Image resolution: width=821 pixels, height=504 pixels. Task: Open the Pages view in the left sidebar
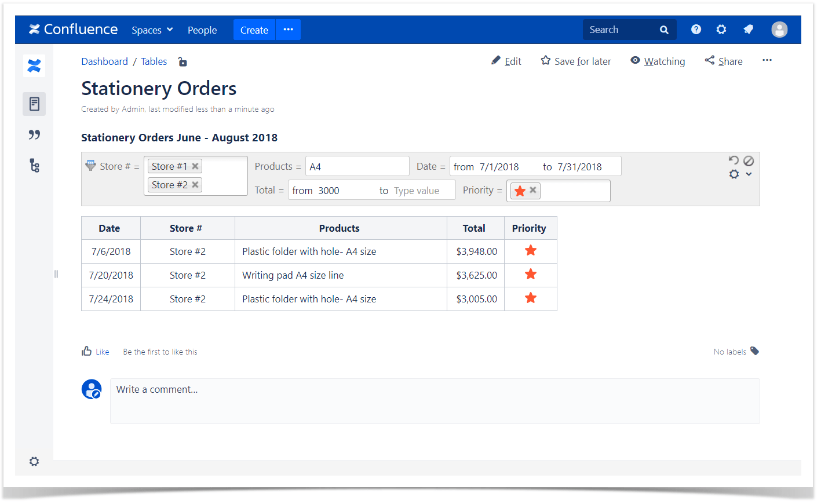point(34,104)
